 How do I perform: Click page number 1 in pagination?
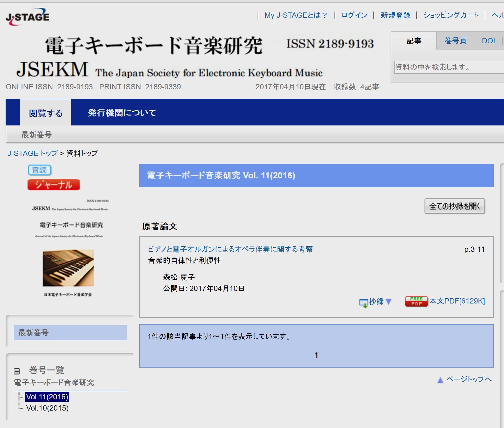(316, 355)
